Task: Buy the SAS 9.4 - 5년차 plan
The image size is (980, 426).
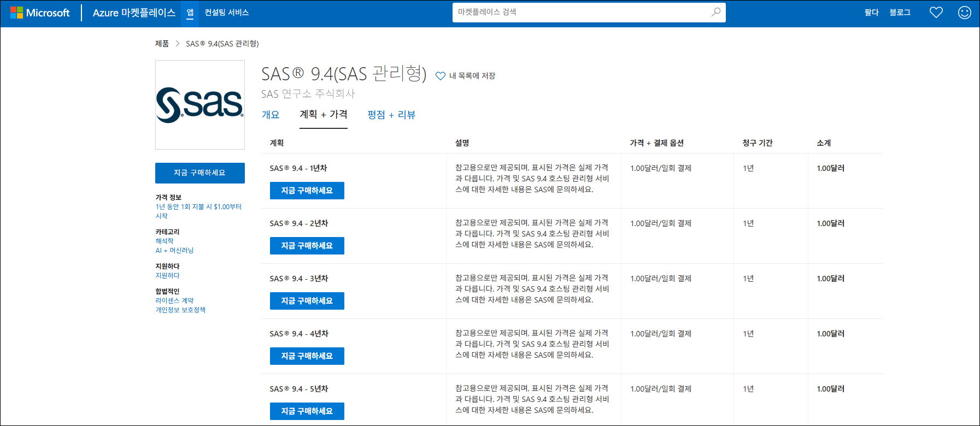Action: [x=307, y=411]
